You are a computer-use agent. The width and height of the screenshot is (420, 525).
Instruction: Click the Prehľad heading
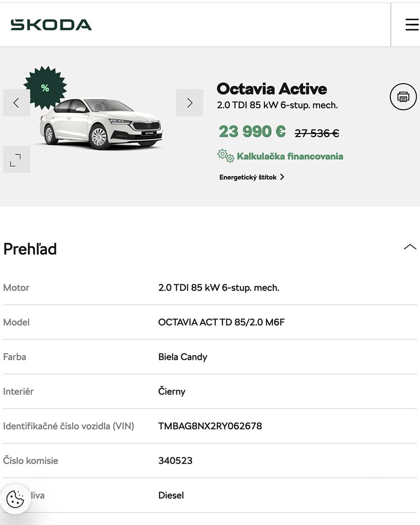point(30,249)
